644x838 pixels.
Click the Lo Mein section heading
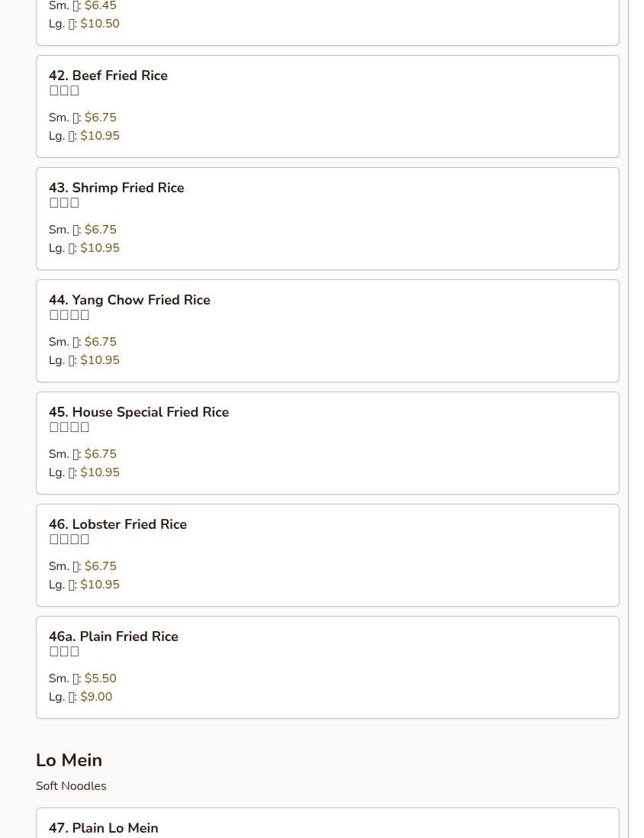pos(69,760)
